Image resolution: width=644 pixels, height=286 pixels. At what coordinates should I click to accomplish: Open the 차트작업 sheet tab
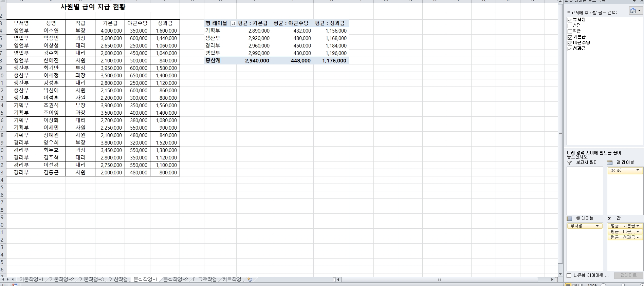232,280
